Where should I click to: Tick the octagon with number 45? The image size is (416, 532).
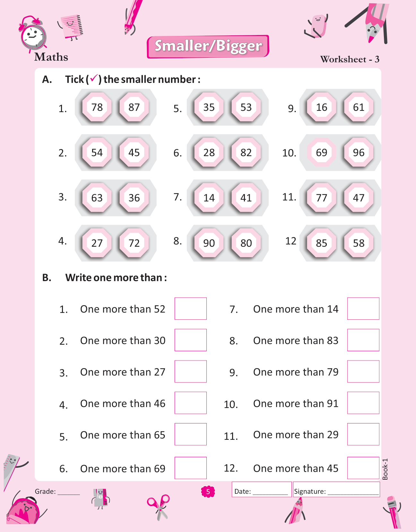(x=134, y=153)
